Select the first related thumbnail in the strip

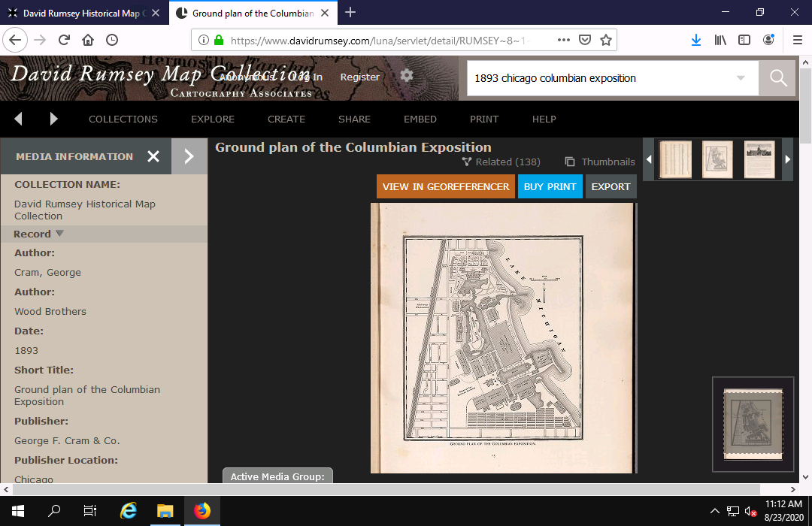pyautogui.click(x=675, y=159)
